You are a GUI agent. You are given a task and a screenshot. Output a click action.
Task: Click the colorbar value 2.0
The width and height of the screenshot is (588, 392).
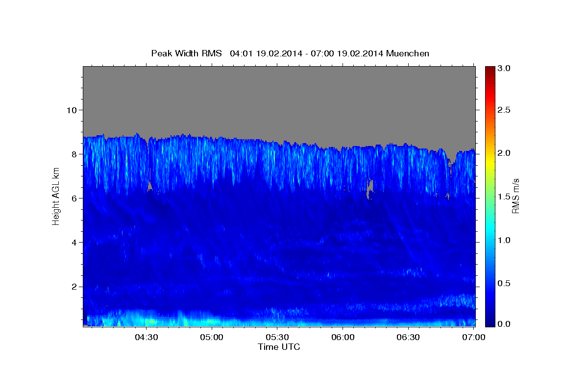504,153
